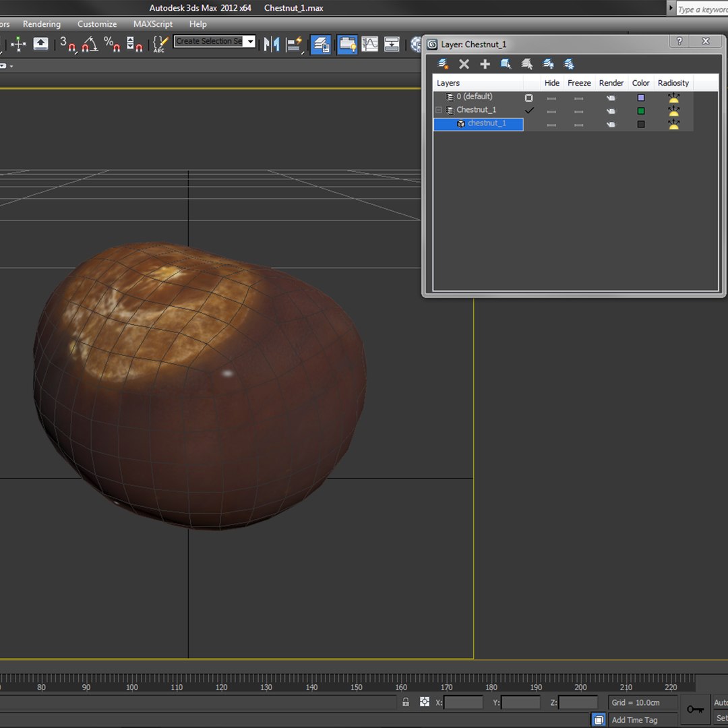
Task: Collapse the Chestnut_1 layer tree
Action: (439, 111)
